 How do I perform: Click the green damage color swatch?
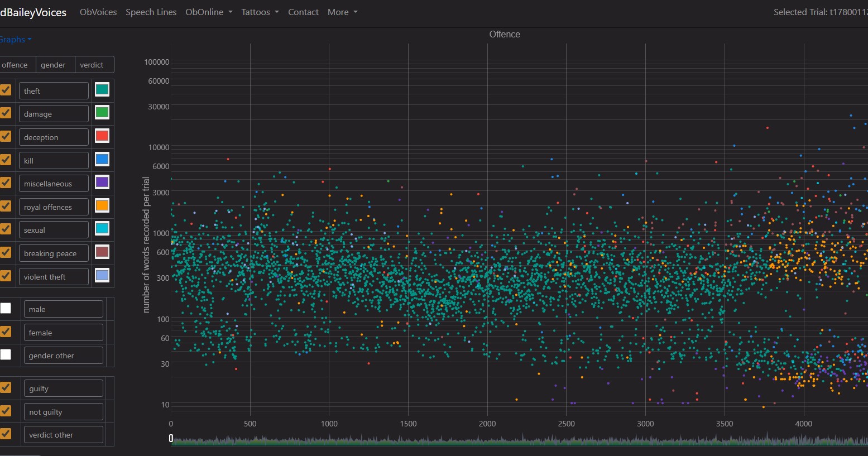[x=102, y=113]
